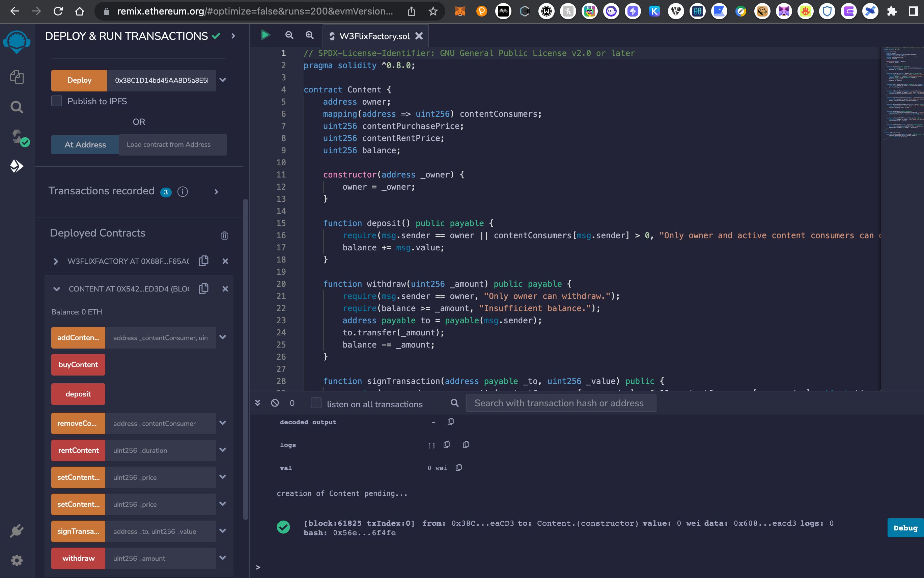This screenshot has width=924, height=578.
Task: Expand the rentContent function dropdown
Action: tap(223, 450)
